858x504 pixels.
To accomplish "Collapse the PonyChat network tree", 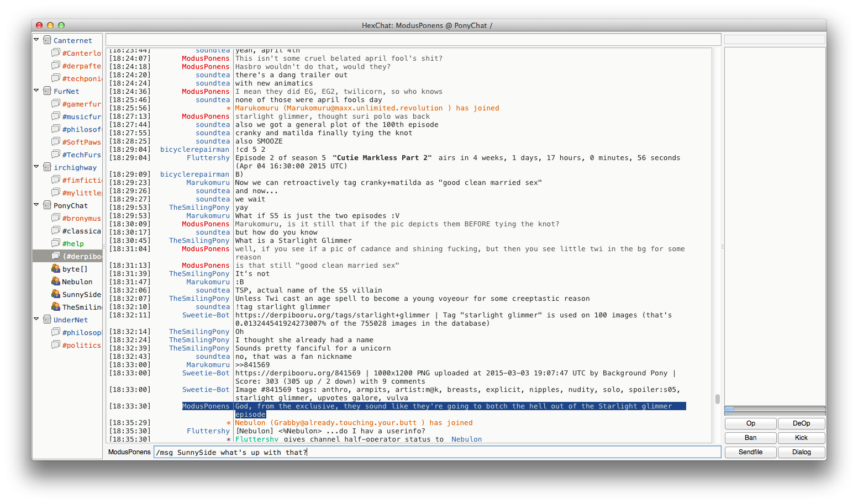I will pyautogui.click(x=36, y=205).
